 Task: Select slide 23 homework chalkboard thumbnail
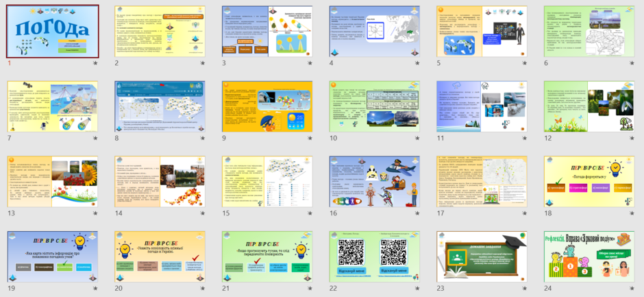482,257
